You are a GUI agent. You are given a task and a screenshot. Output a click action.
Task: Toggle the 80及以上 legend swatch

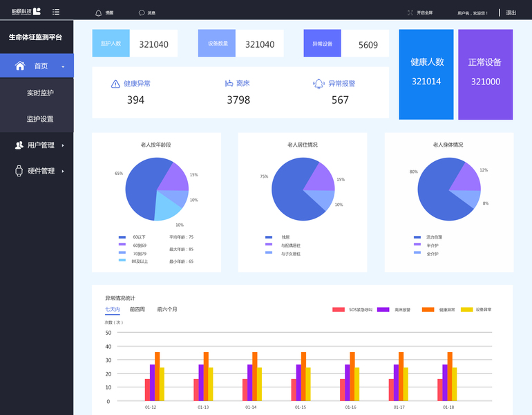[x=122, y=260]
